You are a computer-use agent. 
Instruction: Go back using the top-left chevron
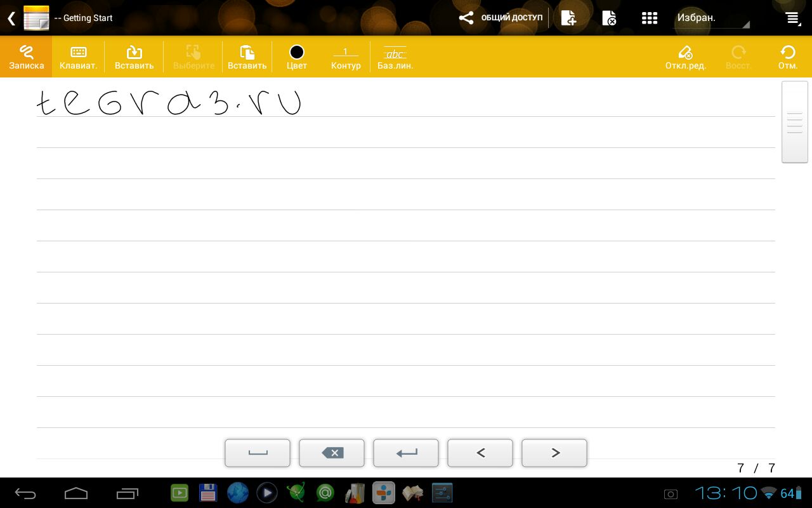click(x=11, y=18)
